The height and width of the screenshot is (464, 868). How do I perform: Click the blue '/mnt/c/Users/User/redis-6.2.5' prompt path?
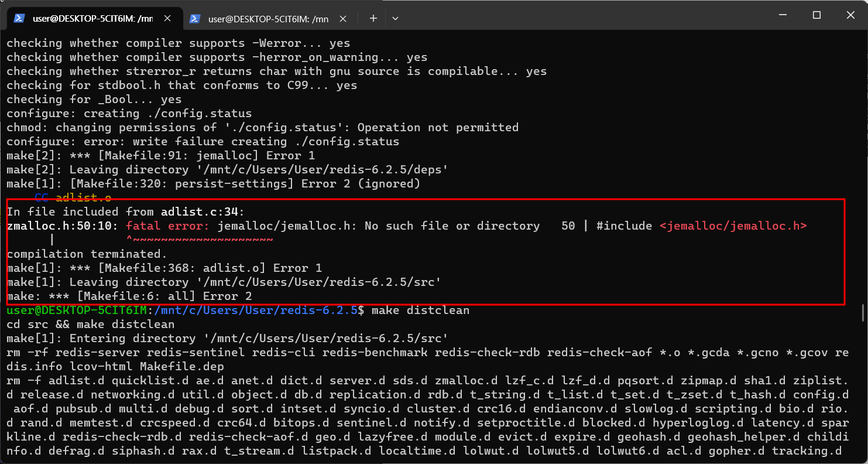256,310
